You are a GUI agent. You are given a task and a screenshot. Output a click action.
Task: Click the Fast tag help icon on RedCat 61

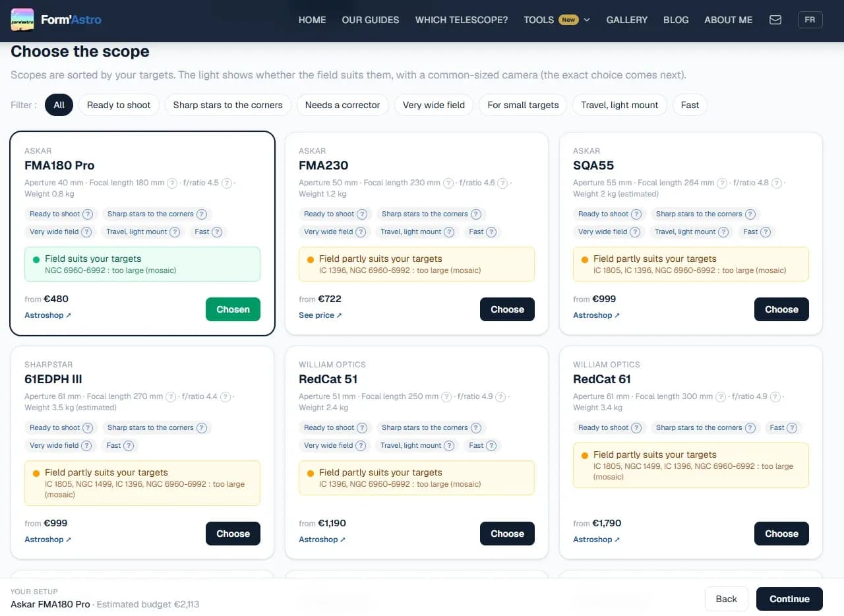(792, 427)
